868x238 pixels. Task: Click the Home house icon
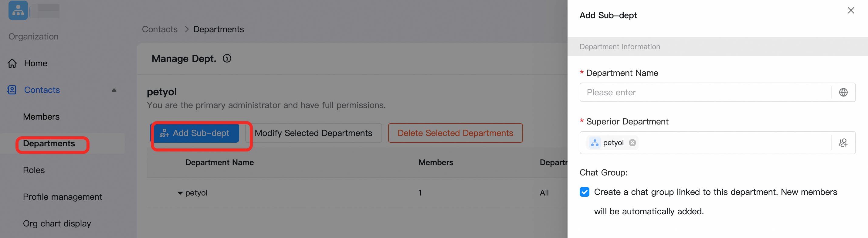pyautogui.click(x=12, y=63)
